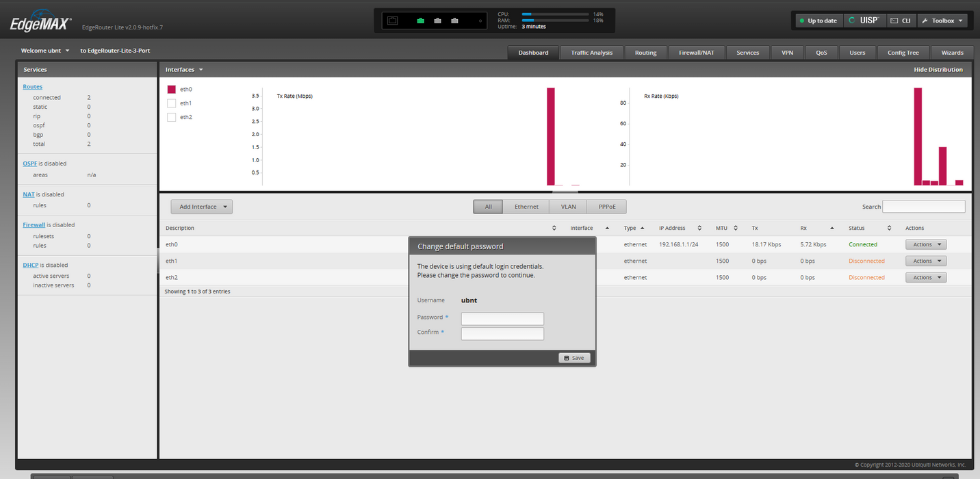The height and width of the screenshot is (479, 980).
Task: Switch to the Firewall/NAT tab
Action: coord(696,53)
